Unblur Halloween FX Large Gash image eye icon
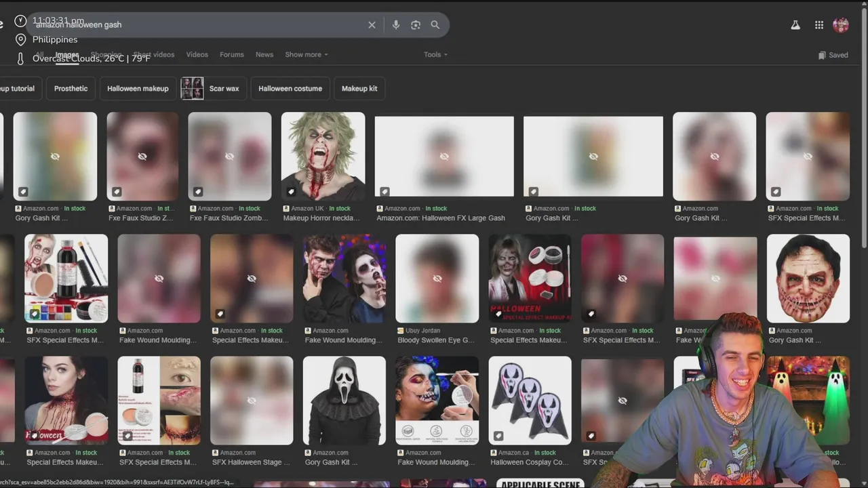The width and height of the screenshot is (868, 488). tap(444, 157)
